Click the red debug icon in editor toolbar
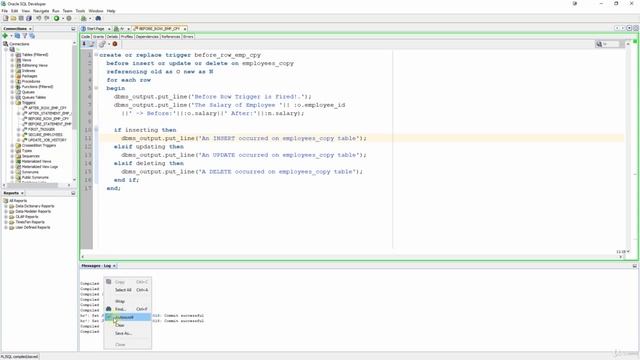640x360 pixels. click(115, 44)
